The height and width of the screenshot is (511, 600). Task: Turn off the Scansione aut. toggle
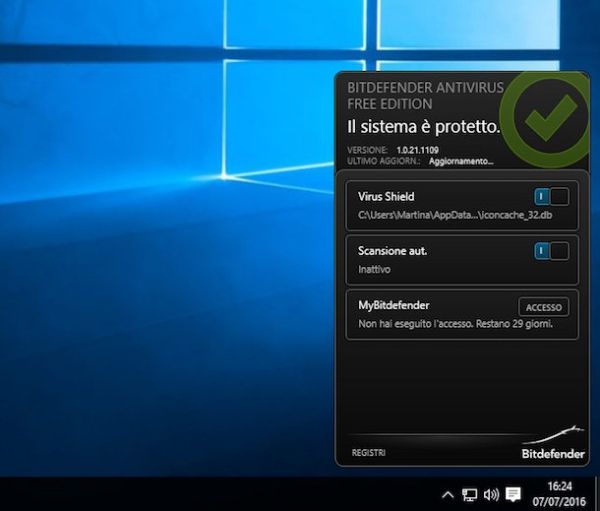point(551,251)
